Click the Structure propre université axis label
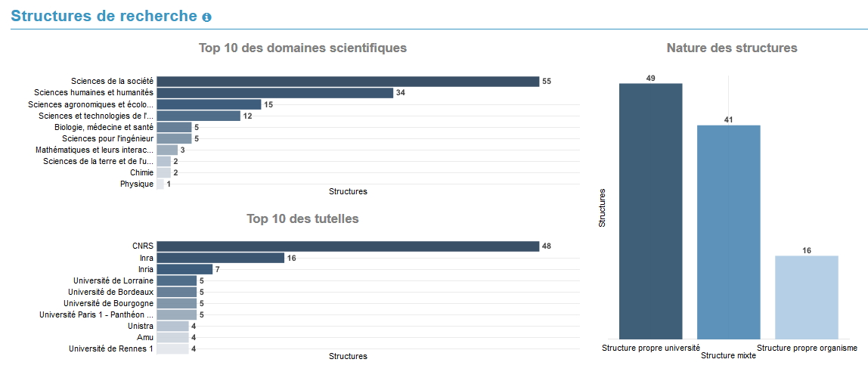868x381 pixels. (650, 348)
